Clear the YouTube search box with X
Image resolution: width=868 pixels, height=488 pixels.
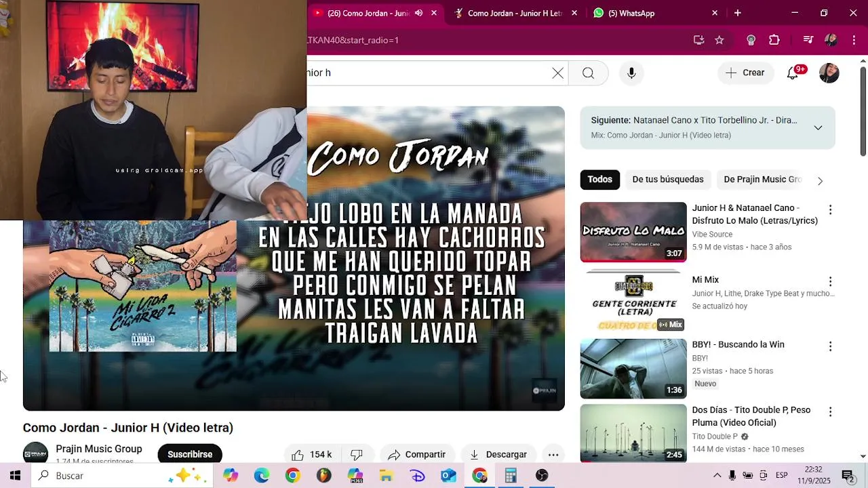[x=557, y=73]
